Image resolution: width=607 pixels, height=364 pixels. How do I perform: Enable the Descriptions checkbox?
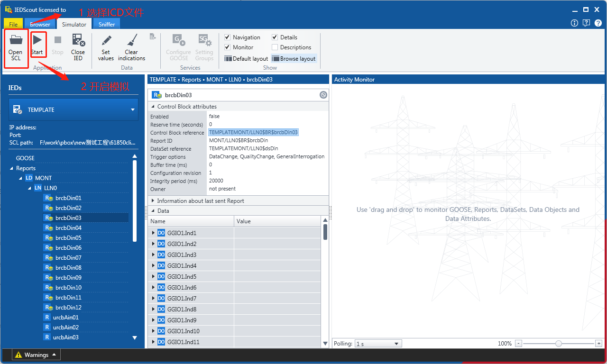[x=275, y=47]
